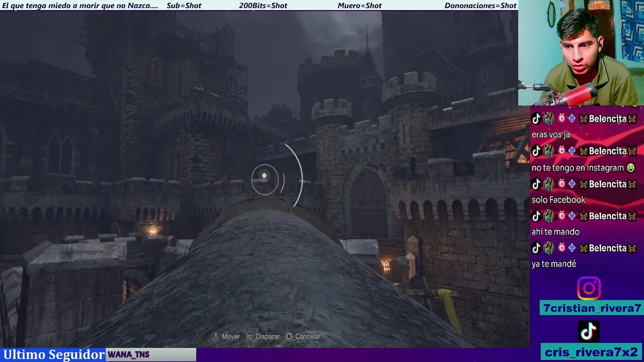Viewport: 644px width, 362px height.
Task: Click the R2 trigger icon beside Disparar
Action: coord(249,337)
